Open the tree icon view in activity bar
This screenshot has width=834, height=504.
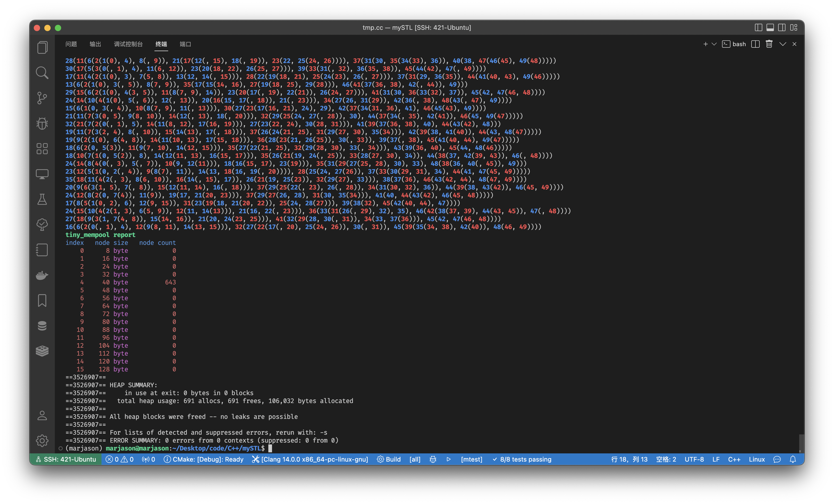point(42,224)
